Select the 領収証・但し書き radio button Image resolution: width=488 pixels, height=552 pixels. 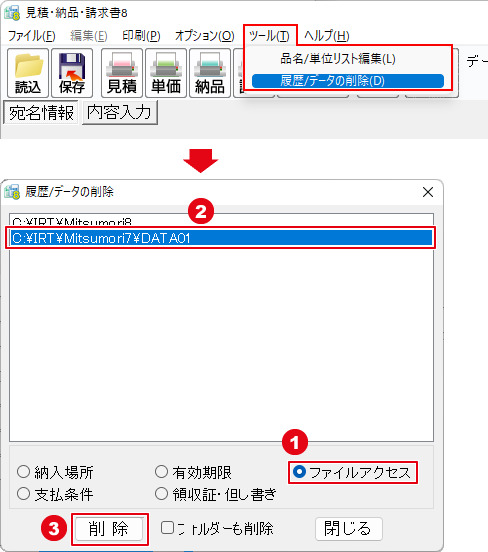161,494
